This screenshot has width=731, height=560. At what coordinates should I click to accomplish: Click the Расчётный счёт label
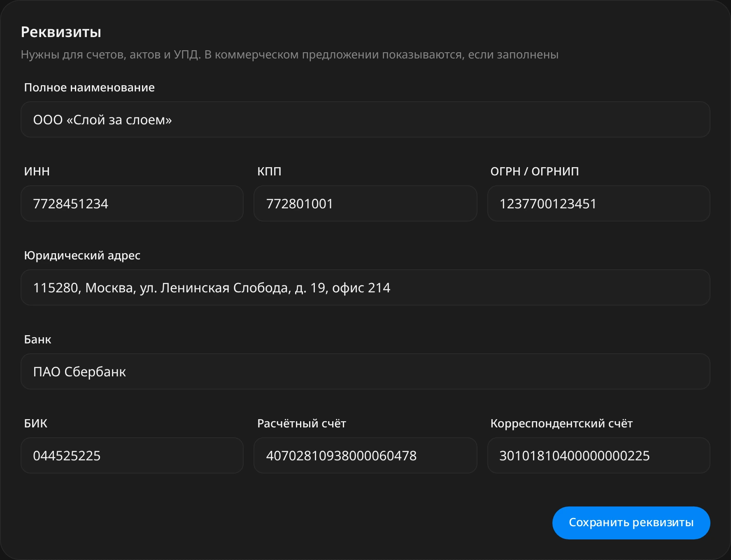[x=302, y=423]
